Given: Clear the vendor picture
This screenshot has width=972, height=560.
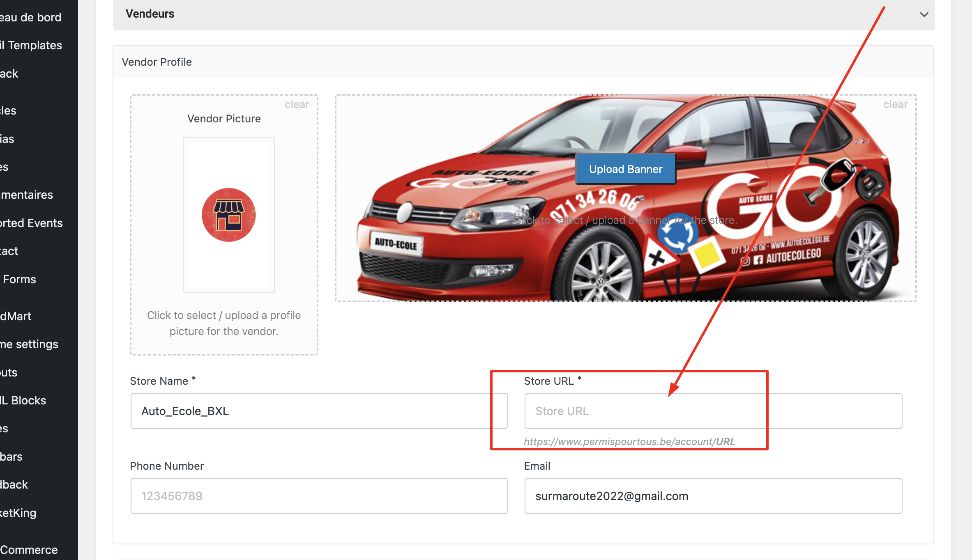Looking at the screenshot, I should pyautogui.click(x=297, y=104).
